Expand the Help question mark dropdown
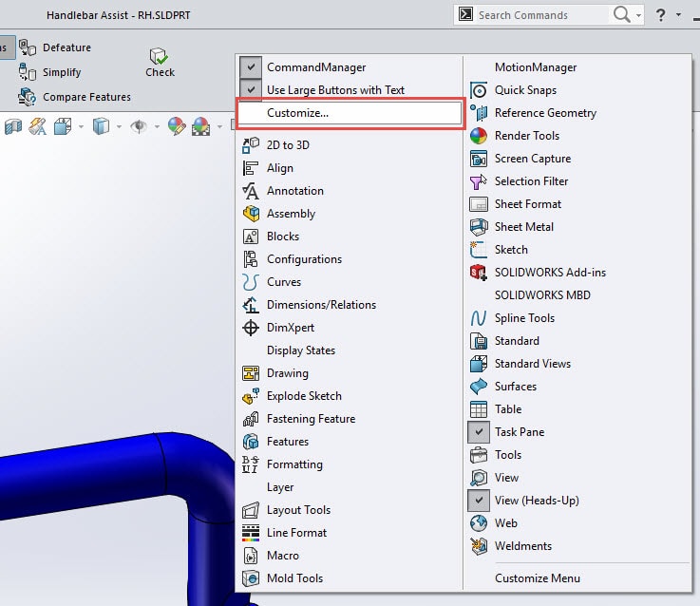 point(678,15)
